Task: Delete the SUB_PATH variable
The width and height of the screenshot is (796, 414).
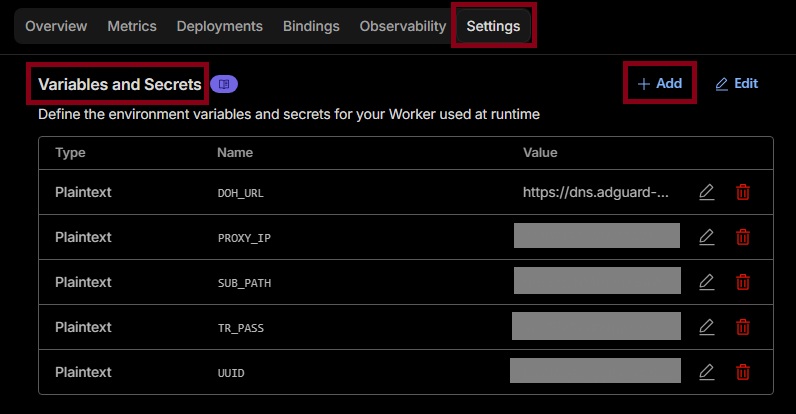Action: point(743,282)
